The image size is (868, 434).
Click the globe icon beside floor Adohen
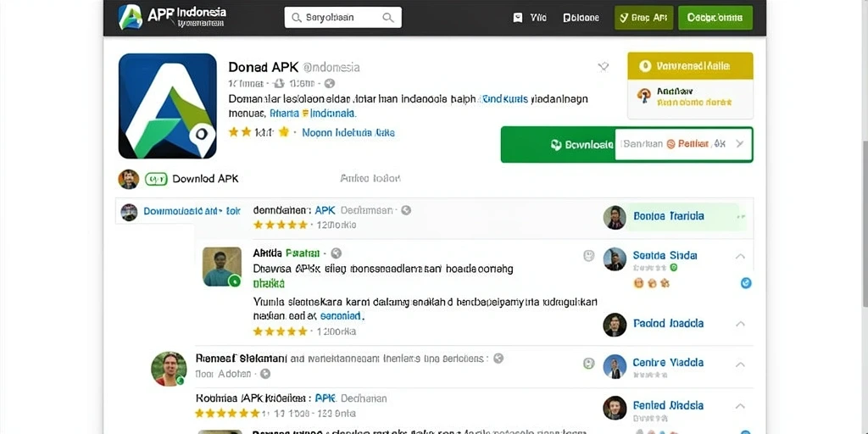(265, 374)
